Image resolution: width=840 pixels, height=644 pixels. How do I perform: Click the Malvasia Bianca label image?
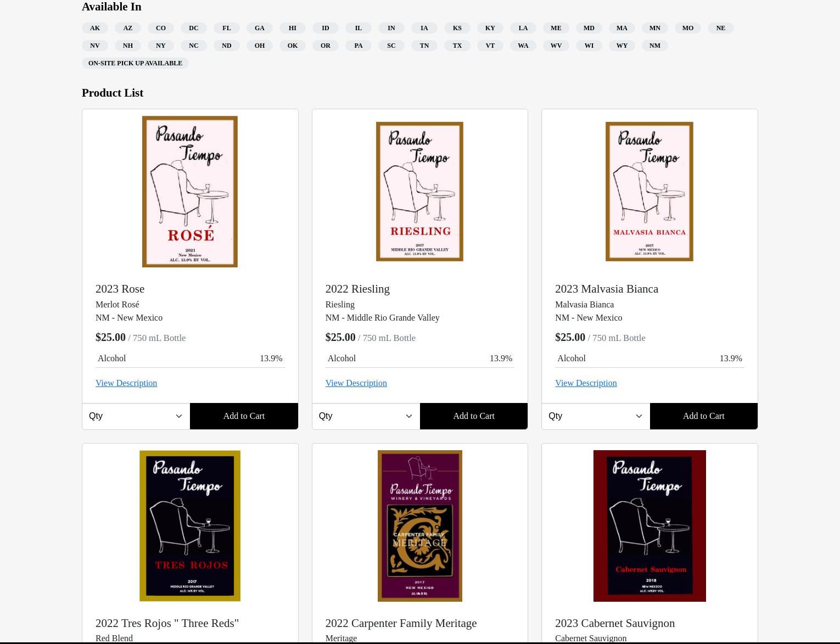point(649,192)
